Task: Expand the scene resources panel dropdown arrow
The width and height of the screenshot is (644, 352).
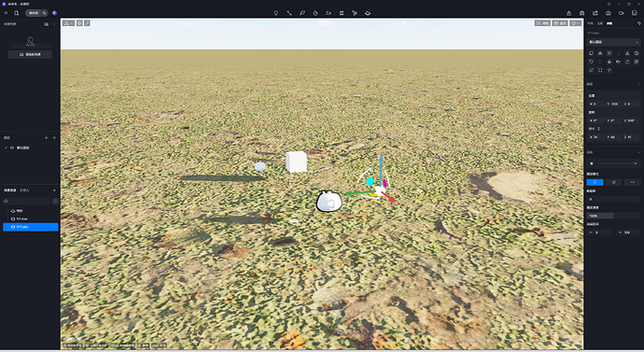Action: 54,190
